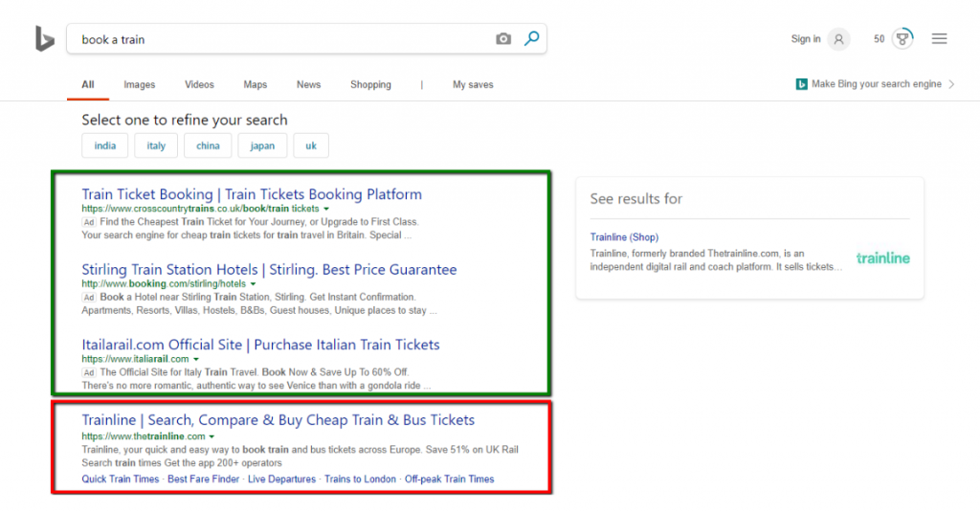Click the www.italiarail.com URL
Viewport: 980px width, 513px height.
click(x=135, y=359)
